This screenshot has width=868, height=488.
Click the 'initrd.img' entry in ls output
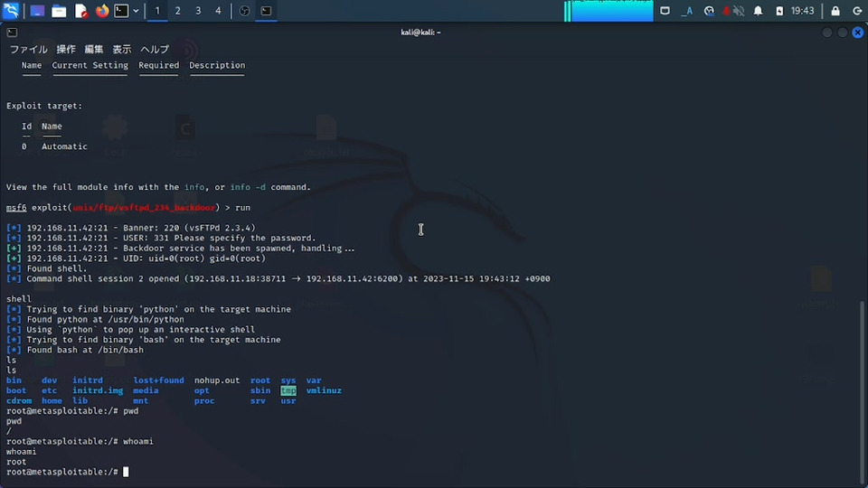coord(98,390)
